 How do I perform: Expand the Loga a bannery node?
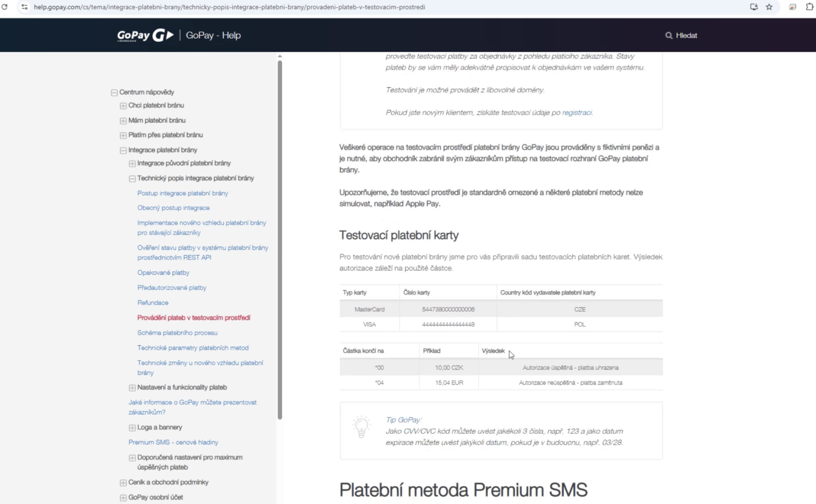click(132, 428)
